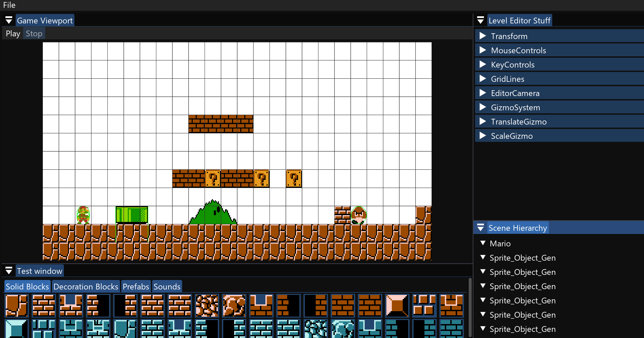Click the Test window vertical scrollbar
Screen dimensions: 644x338
(470, 305)
